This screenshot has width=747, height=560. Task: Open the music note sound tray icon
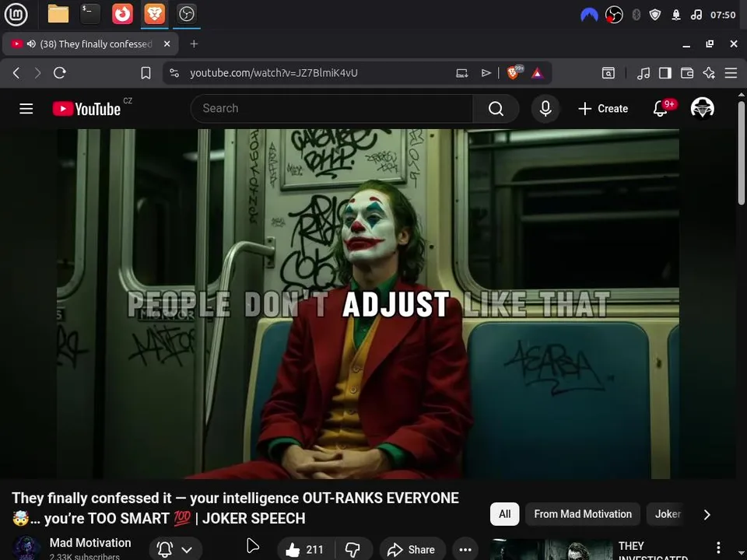pyautogui.click(x=696, y=15)
